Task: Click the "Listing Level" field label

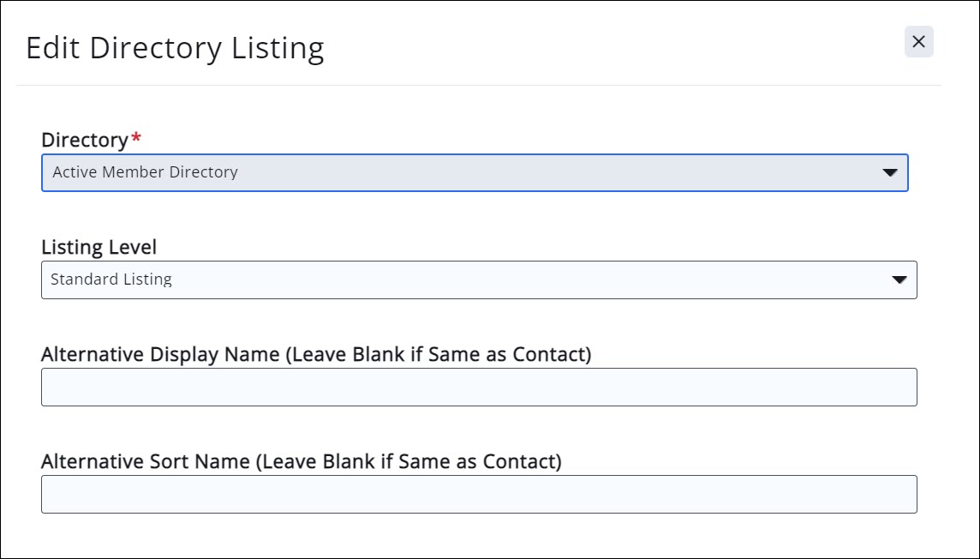Action: click(x=99, y=247)
